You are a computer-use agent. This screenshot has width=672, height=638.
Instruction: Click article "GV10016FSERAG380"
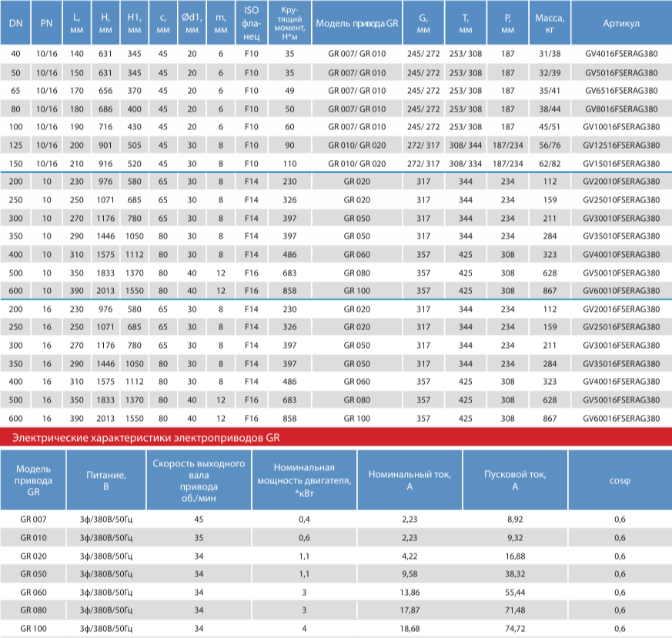pyautogui.click(x=621, y=127)
